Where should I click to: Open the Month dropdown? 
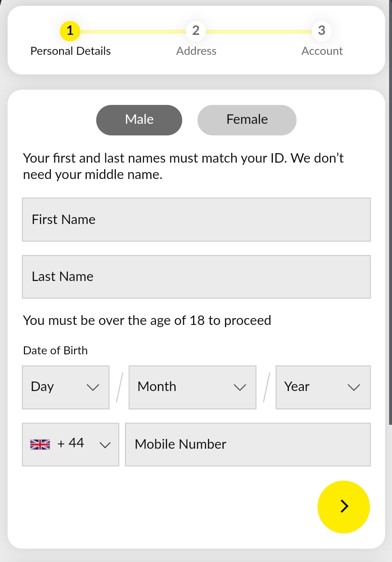tap(192, 387)
